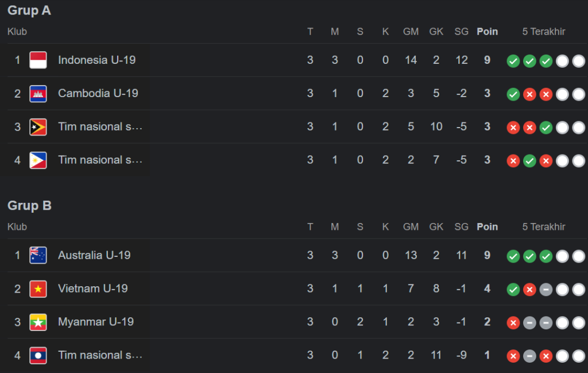Click the 5 Terakhir header in Grup B
588x373 pixels.
coord(544,227)
